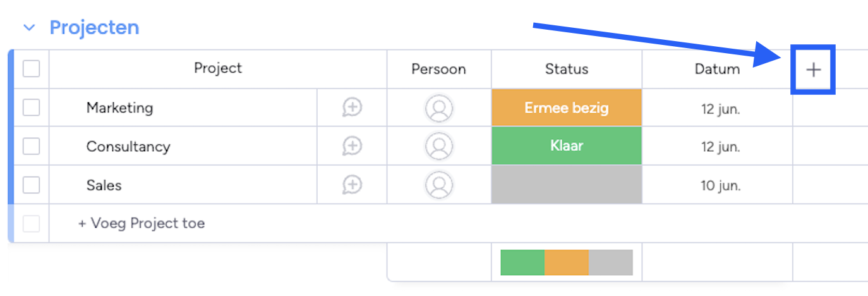Viewport: 868px width, 296px height.
Task: Open the Klaar status dropdown
Action: [x=567, y=146]
